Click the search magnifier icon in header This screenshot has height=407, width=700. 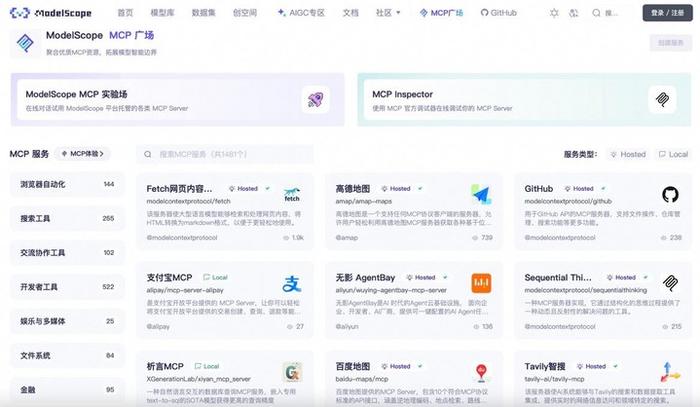click(596, 13)
